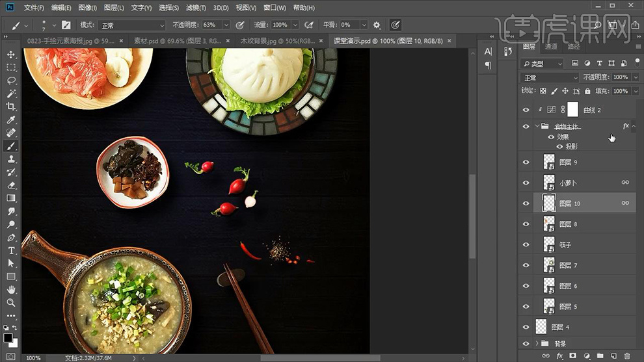Choose the horizontal Type tool

[11, 250]
